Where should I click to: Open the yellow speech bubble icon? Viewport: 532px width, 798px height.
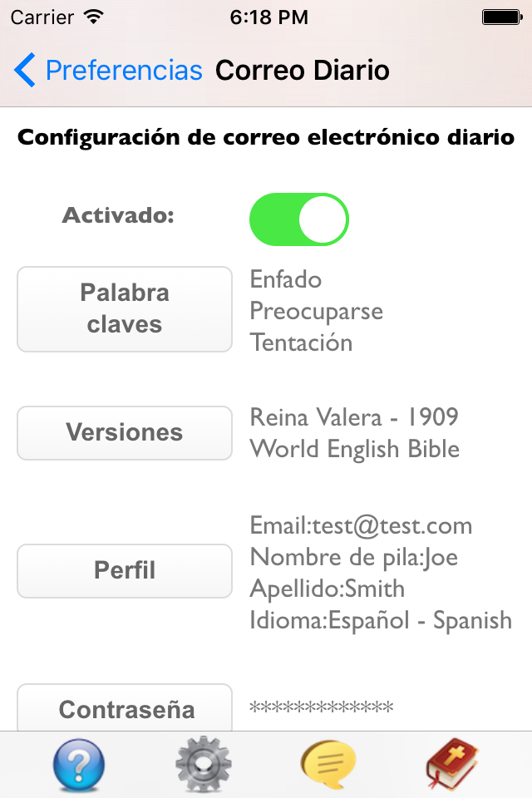(x=328, y=765)
